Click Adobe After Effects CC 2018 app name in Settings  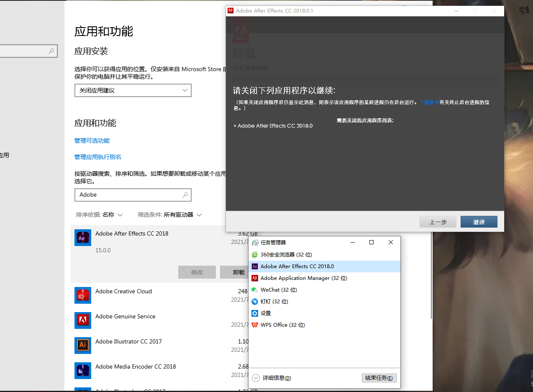click(132, 233)
